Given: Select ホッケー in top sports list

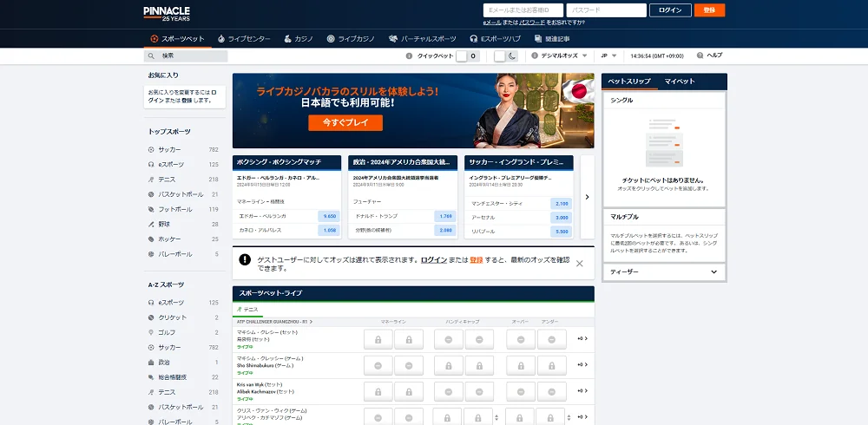Looking at the screenshot, I should [183, 239].
